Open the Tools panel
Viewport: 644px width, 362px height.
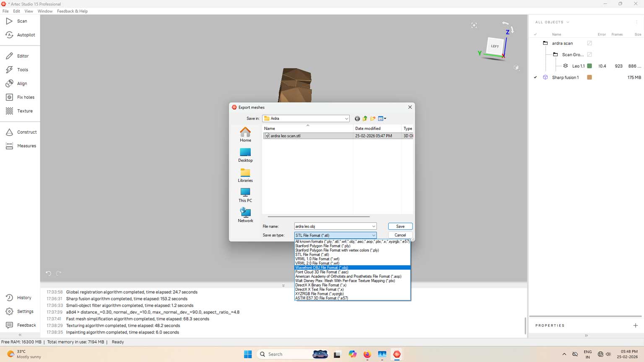click(x=17, y=70)
